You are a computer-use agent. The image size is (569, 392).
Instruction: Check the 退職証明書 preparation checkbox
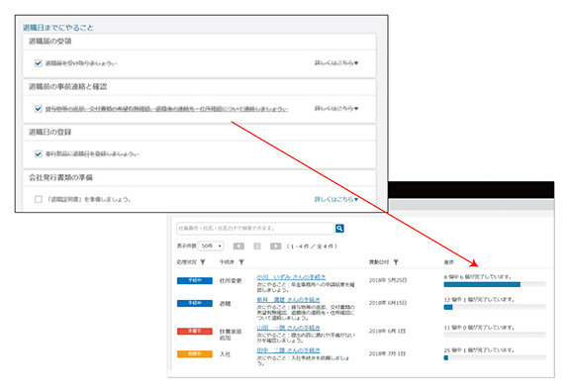[x=39, y=199]
